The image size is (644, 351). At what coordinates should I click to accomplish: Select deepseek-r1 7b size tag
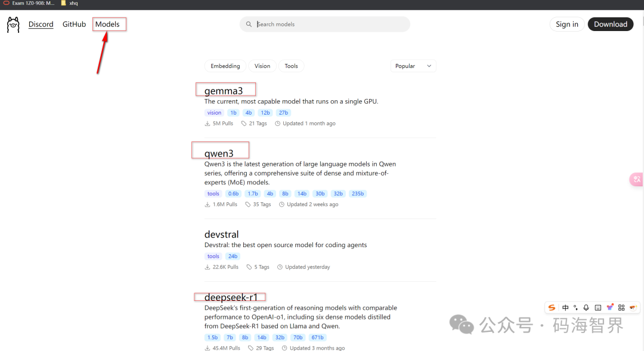(230, 337)
